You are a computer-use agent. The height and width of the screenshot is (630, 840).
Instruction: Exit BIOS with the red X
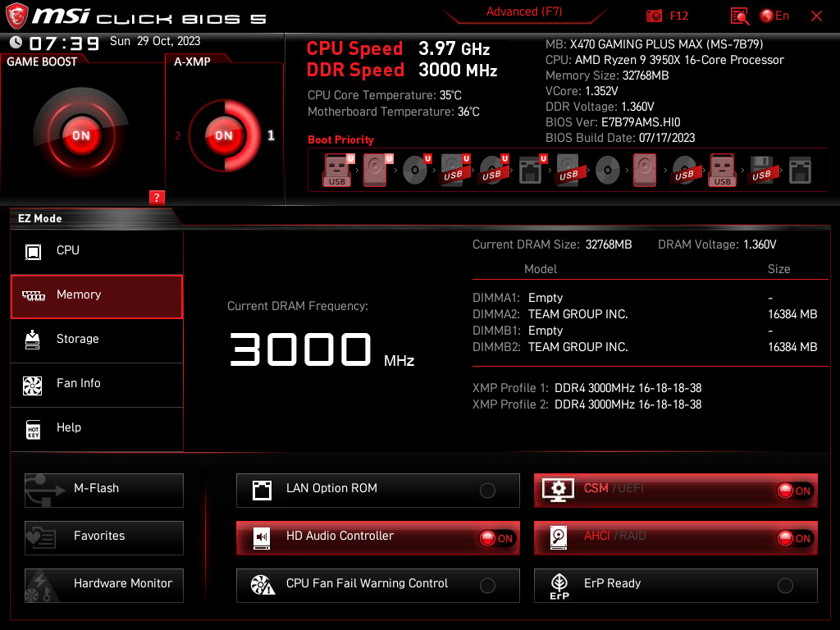pyautogui.click(x=816, y=16)
